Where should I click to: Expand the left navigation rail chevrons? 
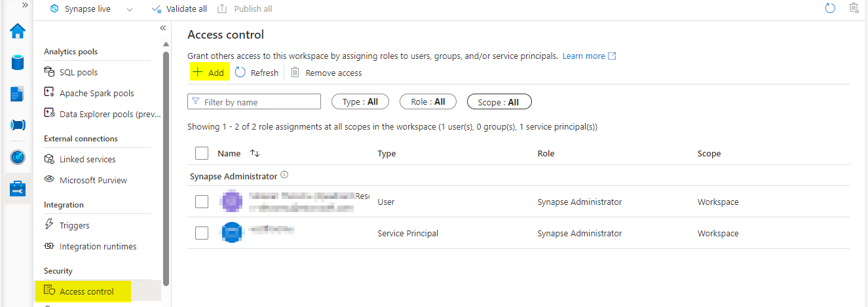click(x=25, y=5)
